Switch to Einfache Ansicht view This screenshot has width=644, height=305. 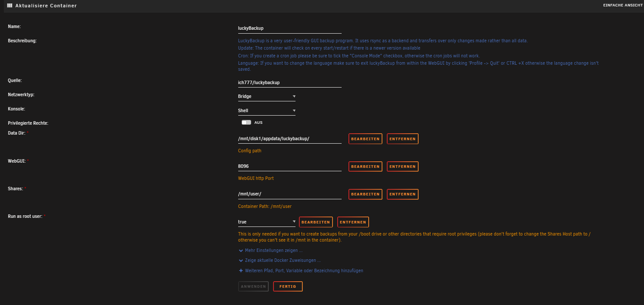pyautogui.click(x=623, y=5)
